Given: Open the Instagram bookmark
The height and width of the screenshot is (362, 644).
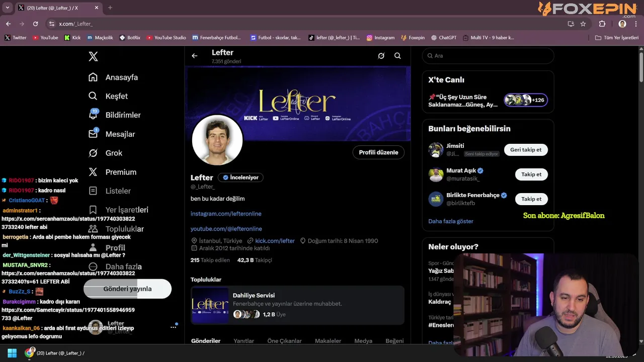Looking at the screenshot, I should pyautogui.click(x=380, y=38).
